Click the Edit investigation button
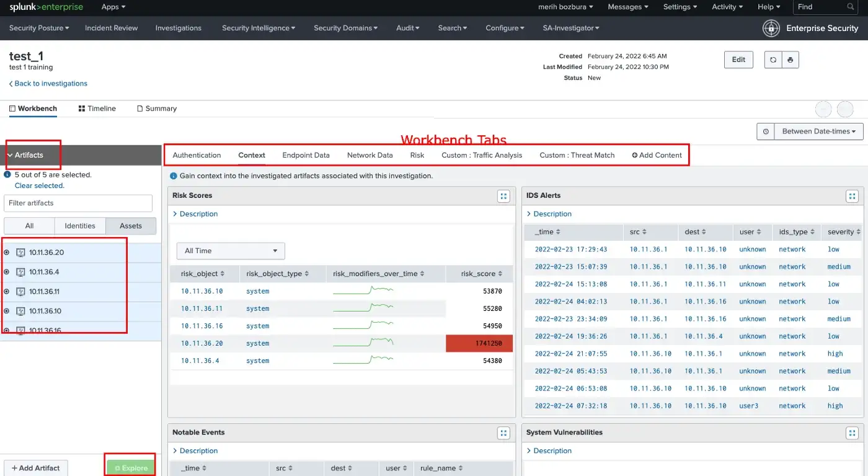The width and height of the screenshot is (868, 476). [x=738, y=60]
